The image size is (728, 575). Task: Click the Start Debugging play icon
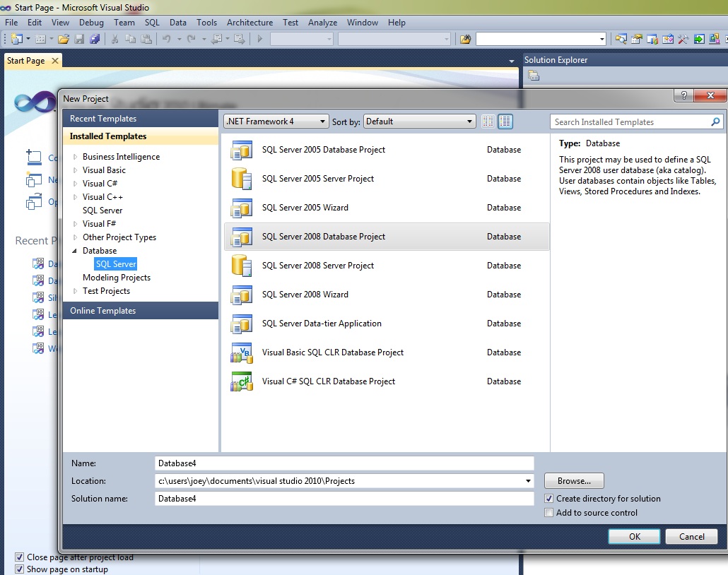point(260,39)
